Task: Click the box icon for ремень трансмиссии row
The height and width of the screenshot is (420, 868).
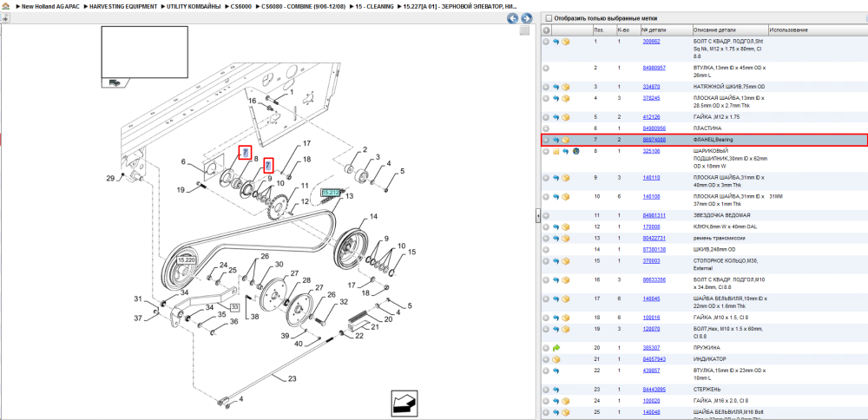Action: pyautogui.click(x=566, y=238)
